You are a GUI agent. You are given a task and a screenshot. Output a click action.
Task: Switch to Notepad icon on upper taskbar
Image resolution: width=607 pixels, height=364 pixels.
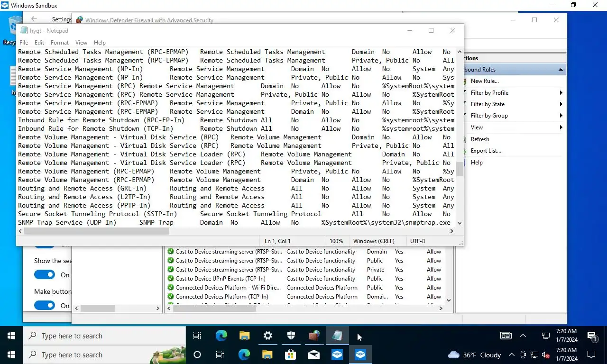pos(337,336)
